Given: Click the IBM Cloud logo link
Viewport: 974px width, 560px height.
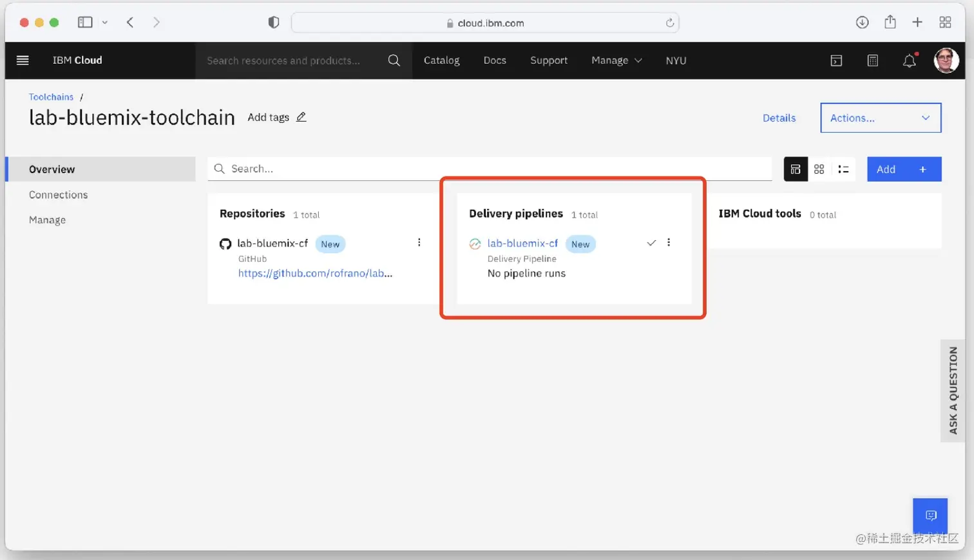Looking at the screenshot, I should 77,61.
